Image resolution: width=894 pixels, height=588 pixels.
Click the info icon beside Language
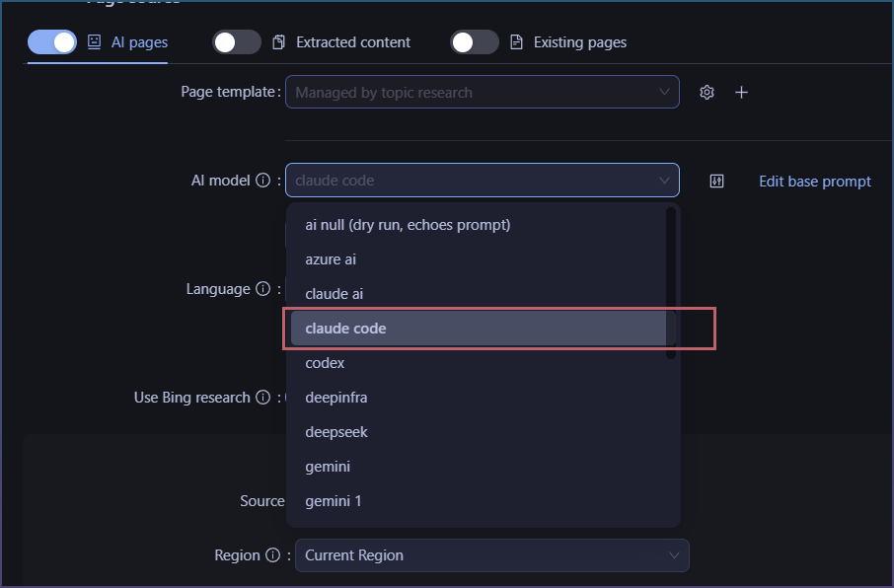tap(262, 289)
